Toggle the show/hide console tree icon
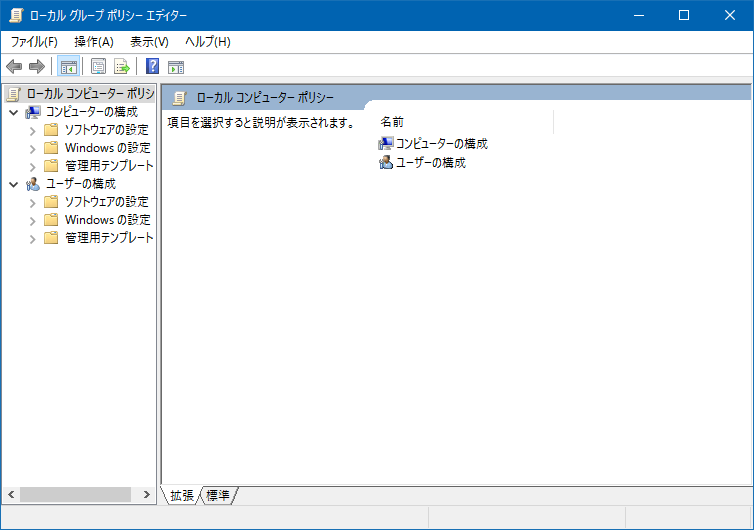Screen dimensions: 754x530 pos(68,66)
